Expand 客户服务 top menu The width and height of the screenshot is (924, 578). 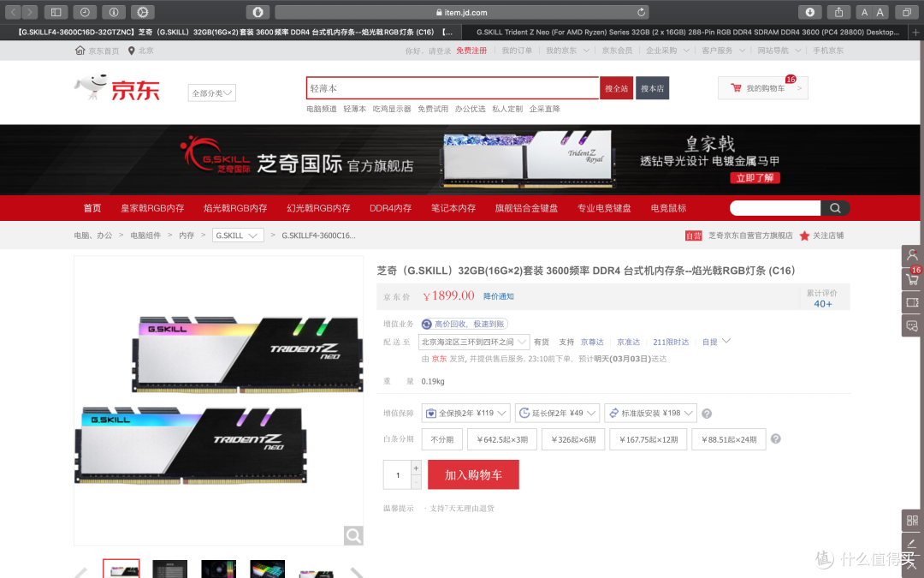coord(723,51)
